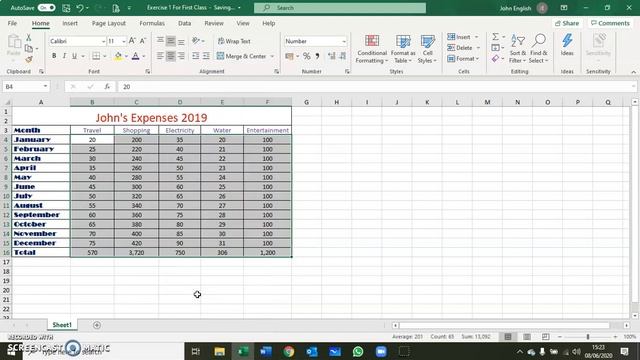Click the New Sheet plus icon

pos(97,325)
